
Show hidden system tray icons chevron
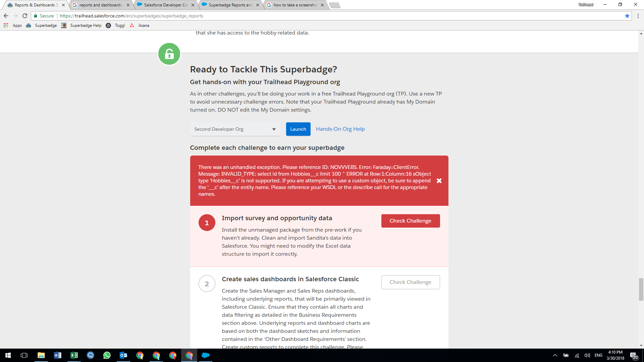[x=555, y=355]
